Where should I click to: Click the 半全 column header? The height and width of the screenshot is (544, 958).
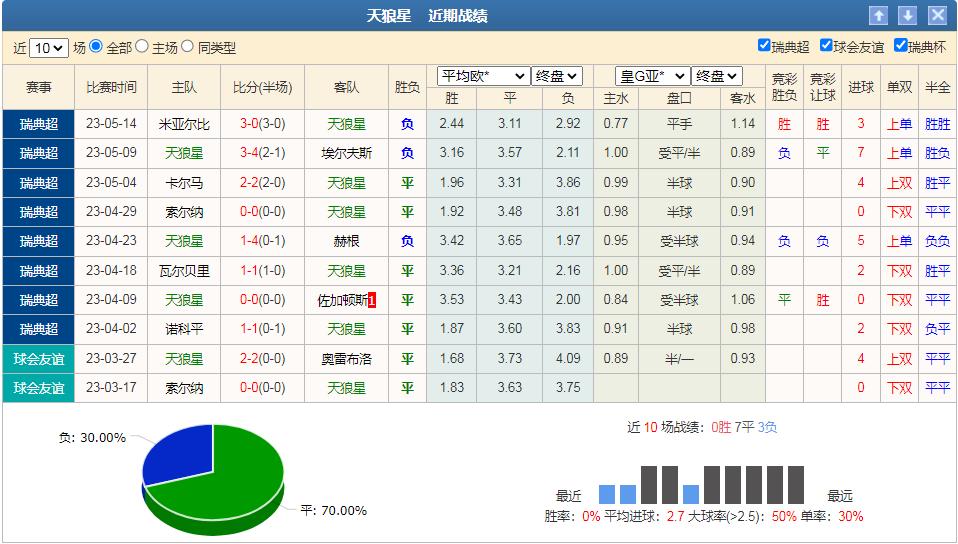[937, 87]
